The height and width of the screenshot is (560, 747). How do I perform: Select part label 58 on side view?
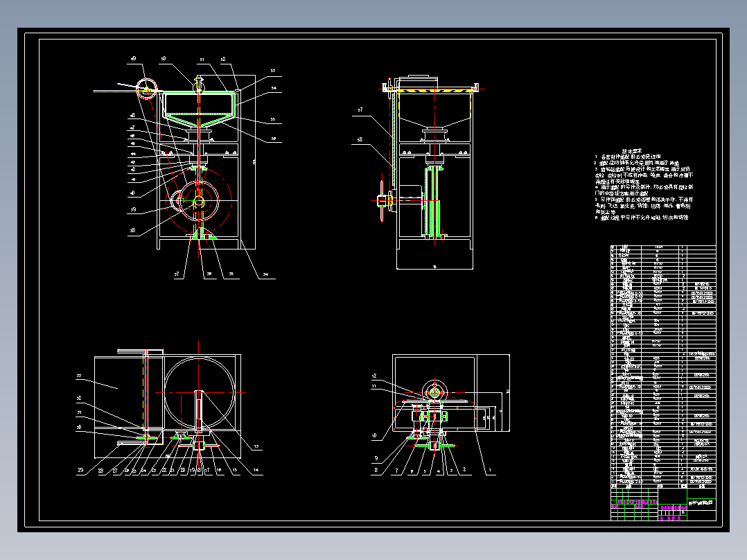pyautogui.click(x=360, y=139)
